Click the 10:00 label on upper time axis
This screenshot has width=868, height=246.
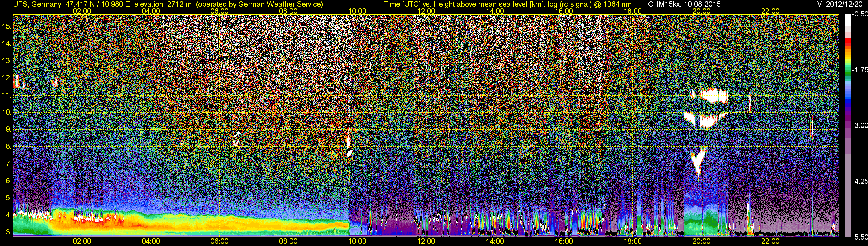pyautogui.click(x=357, y=11)
